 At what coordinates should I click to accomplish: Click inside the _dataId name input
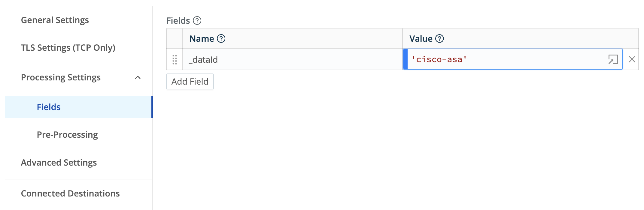(x=270, y=59)
